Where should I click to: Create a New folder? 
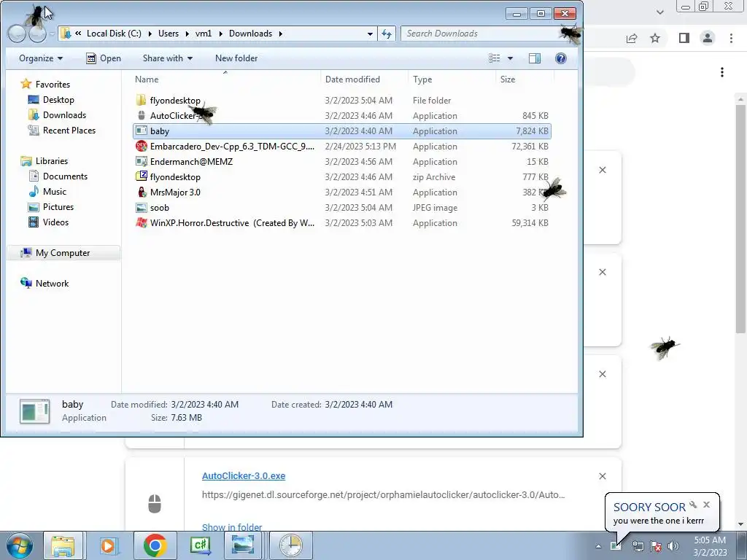coord(236,58)
